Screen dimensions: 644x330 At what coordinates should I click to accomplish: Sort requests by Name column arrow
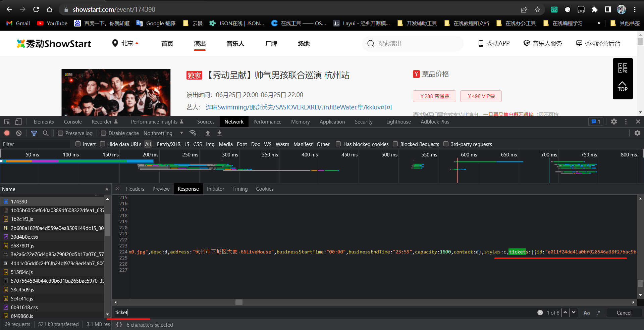[107, 189]
